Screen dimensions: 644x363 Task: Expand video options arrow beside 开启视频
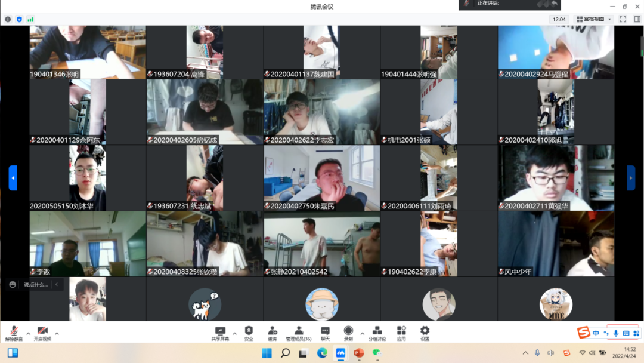pos(57,333)
